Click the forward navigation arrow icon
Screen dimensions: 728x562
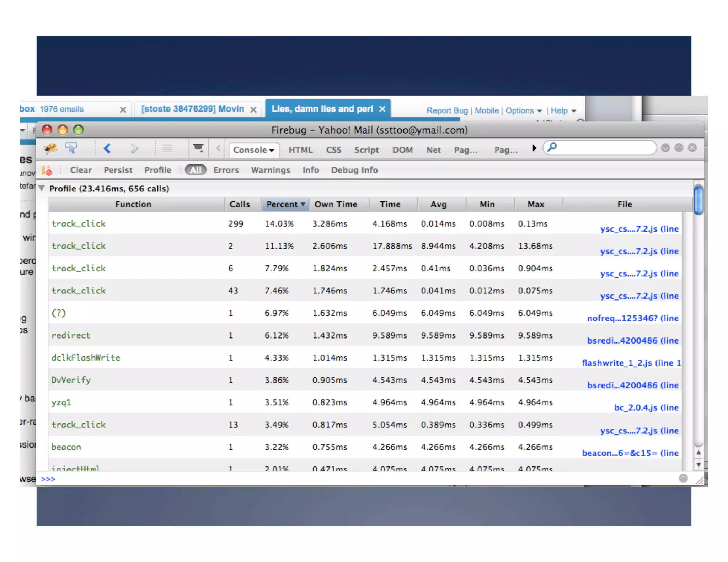[134, 148]
